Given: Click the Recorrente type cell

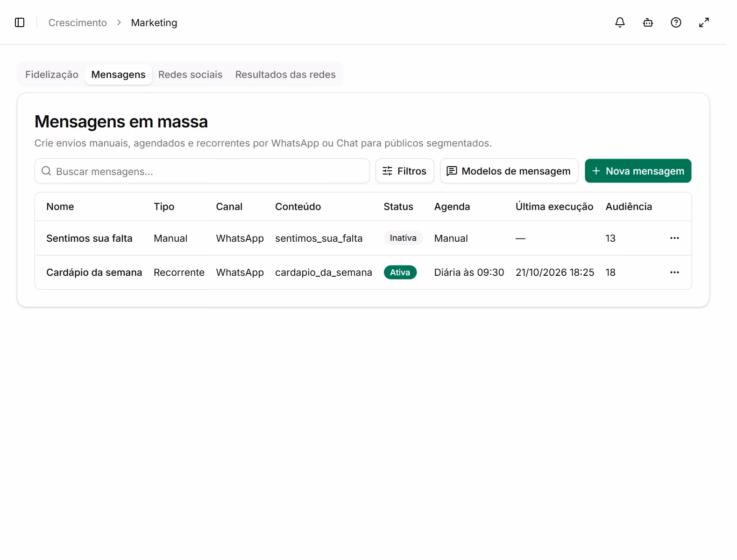Looking at the screenshot, I should pyautogui.click(x=179, y=272).
